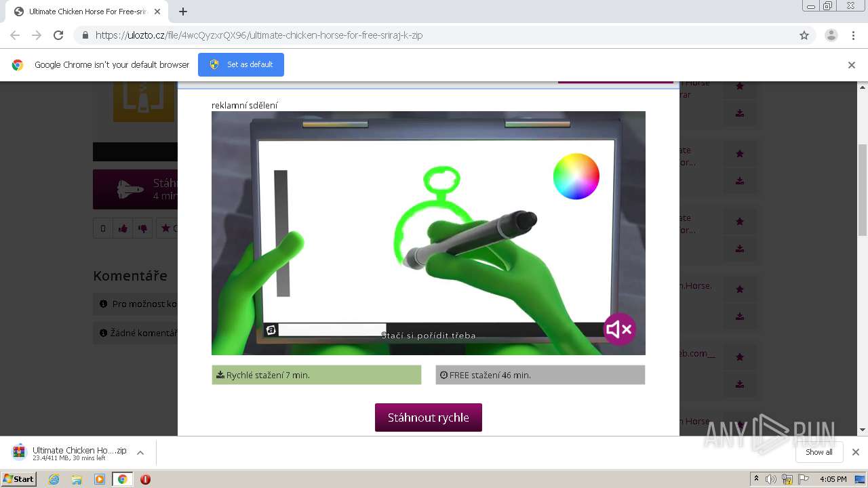Image resolution: width=868 pixels, height=488 pixels.
Task: Click the Show desktop button in the taskbar
Action: point(861,479)
